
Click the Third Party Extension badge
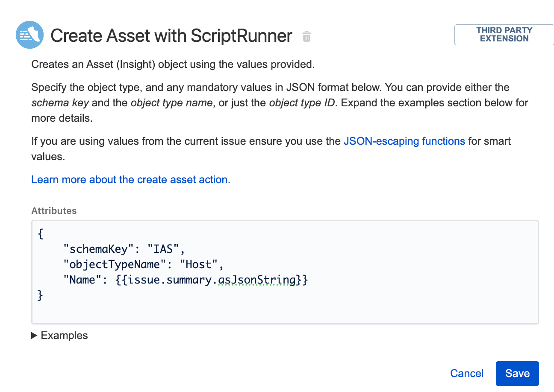504,35
